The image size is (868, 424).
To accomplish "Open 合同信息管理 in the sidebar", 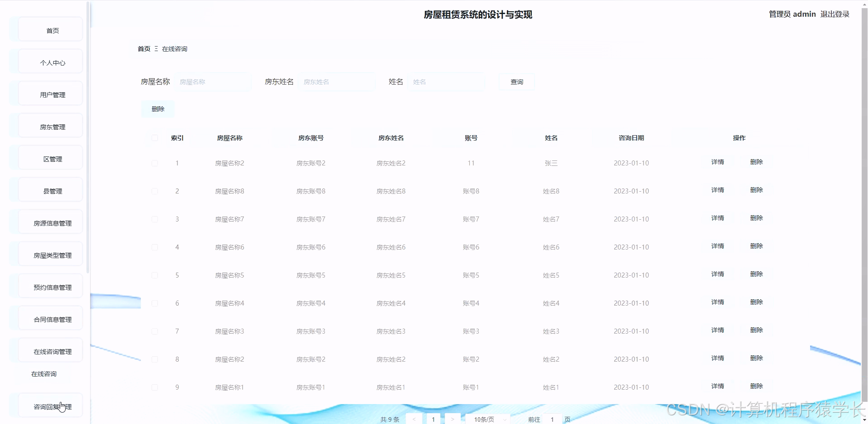I will coord(50,319).
